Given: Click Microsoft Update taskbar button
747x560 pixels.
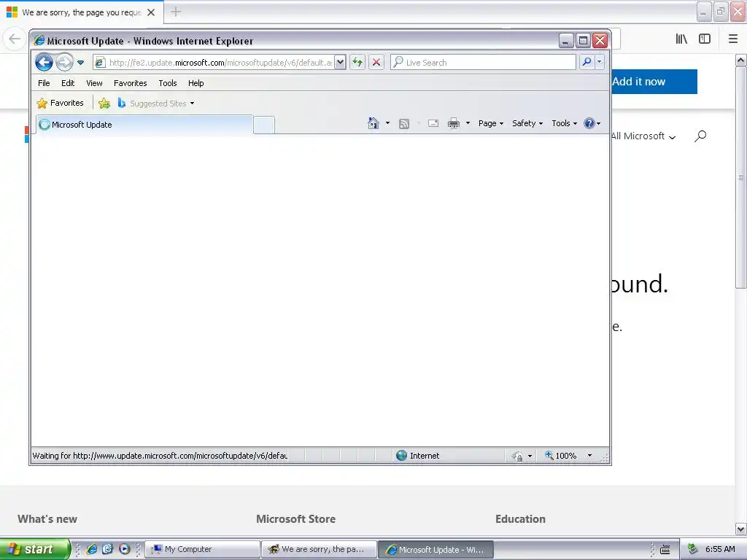Looking at the screenshot, I should (436, 550).
